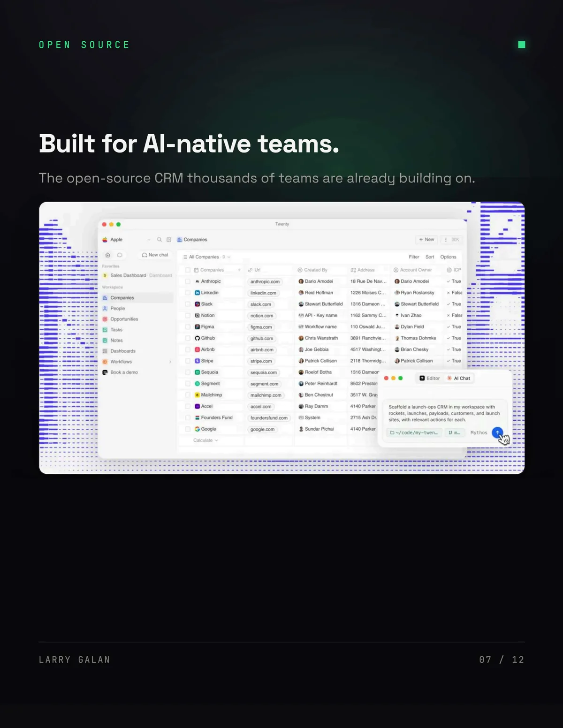This screenshot has width=563, height=728.
Task: Click the Sales Dashboard favorite icon
Action: [105, 275]
